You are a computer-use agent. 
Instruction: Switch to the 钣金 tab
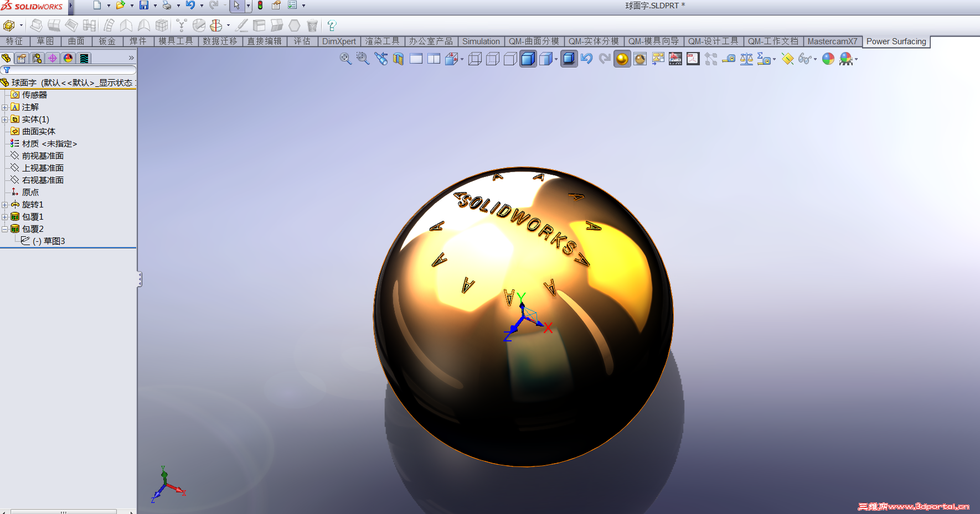click(x=107, y=41)
